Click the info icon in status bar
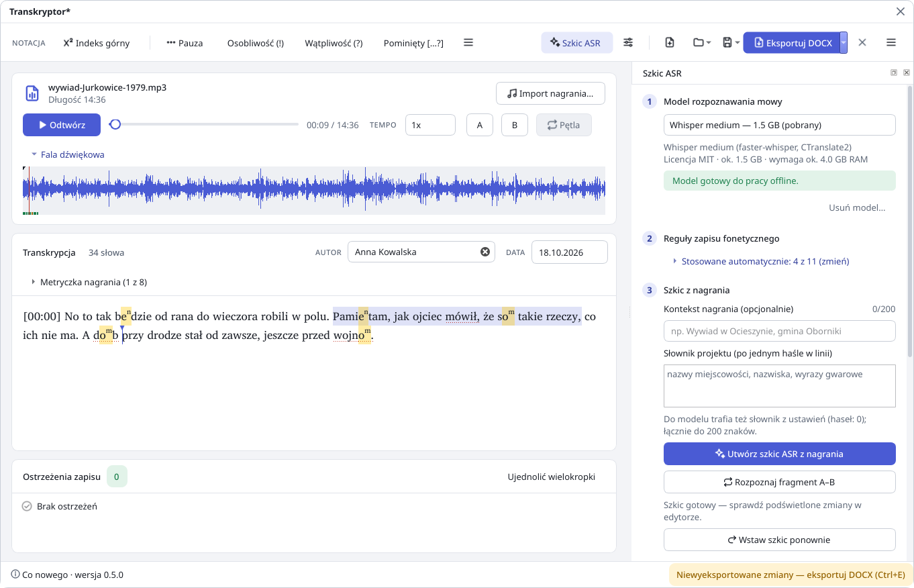 [x=15, y=575]
